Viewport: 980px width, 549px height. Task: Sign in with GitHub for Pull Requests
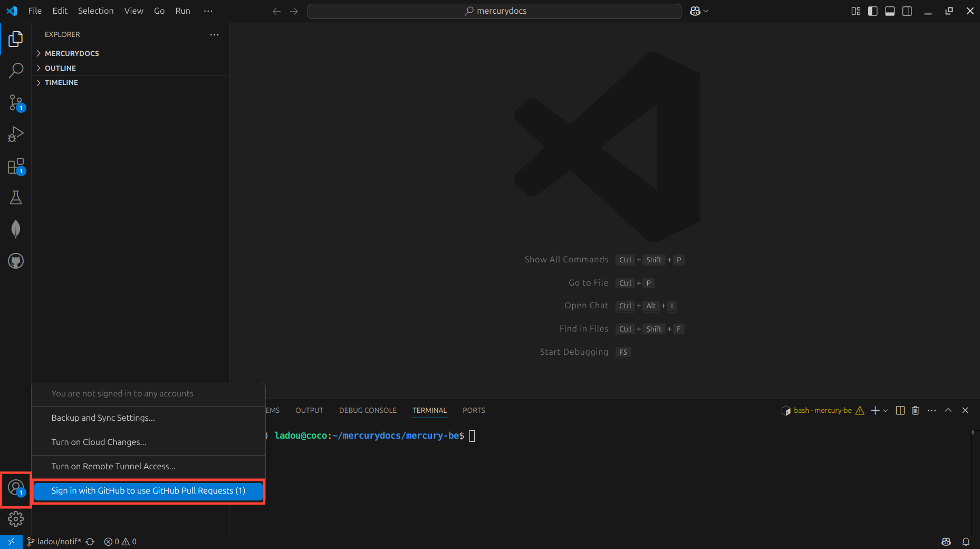148,491
